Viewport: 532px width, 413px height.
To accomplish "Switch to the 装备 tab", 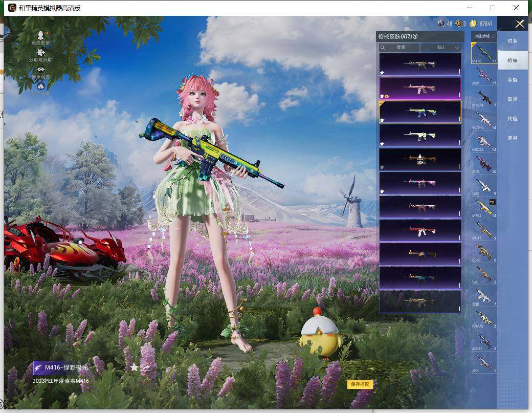I will (513, 80).
